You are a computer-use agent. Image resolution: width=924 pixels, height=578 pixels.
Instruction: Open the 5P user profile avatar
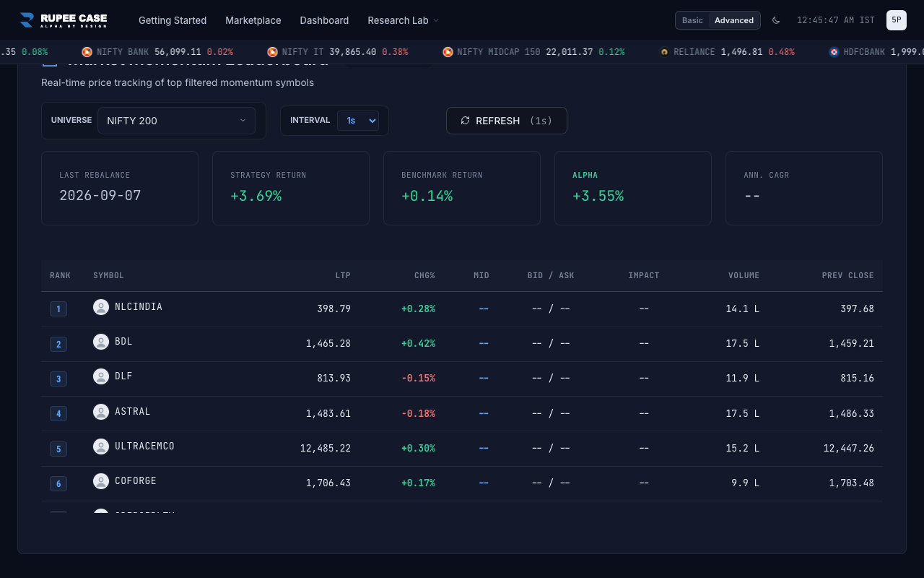[897, 20]
